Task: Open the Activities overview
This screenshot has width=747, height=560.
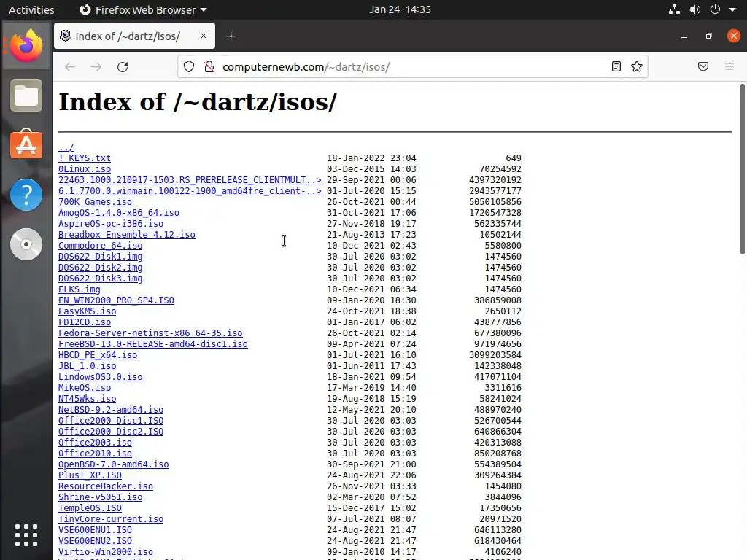Action: pyautogui.click(x=31, y=9)
